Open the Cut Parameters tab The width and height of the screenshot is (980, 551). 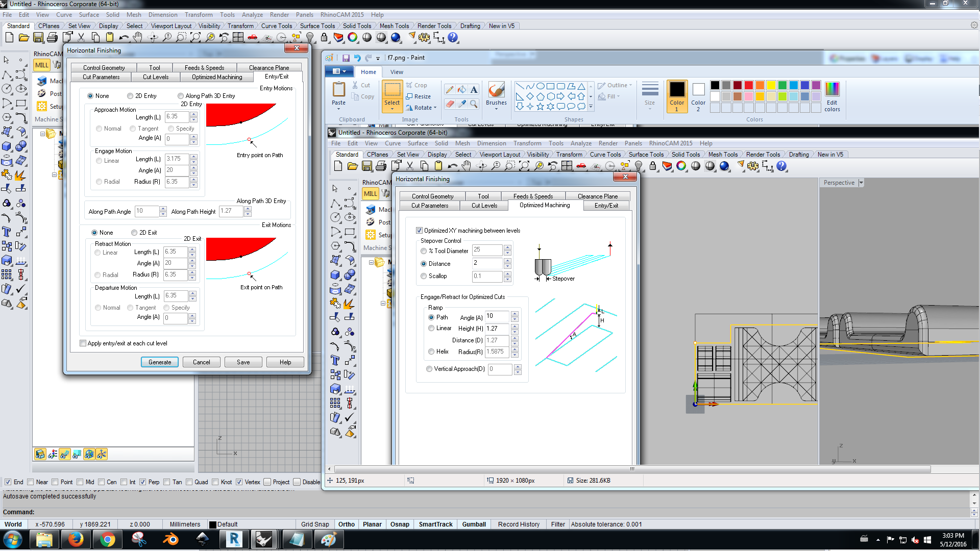pyautogui.click(x=101, y=77)
